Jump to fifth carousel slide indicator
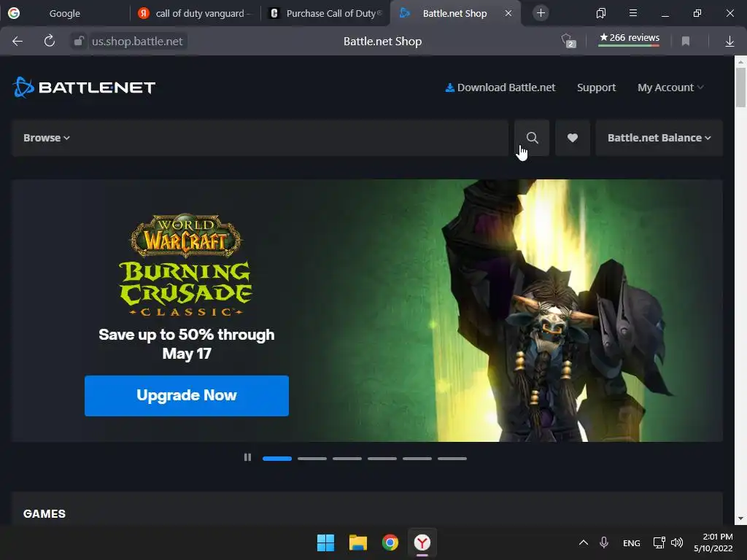Viewport: 747px width, 560px height. (417, 459)
